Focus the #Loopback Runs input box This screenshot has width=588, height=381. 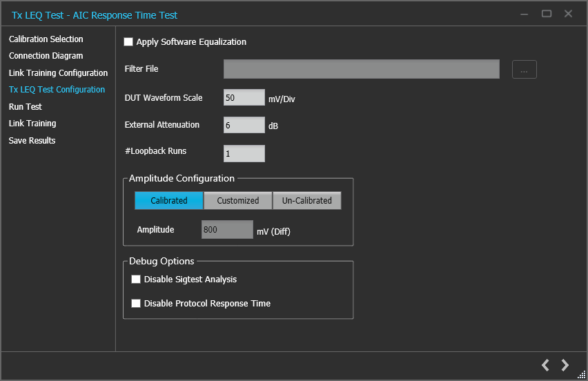point(244,153)
